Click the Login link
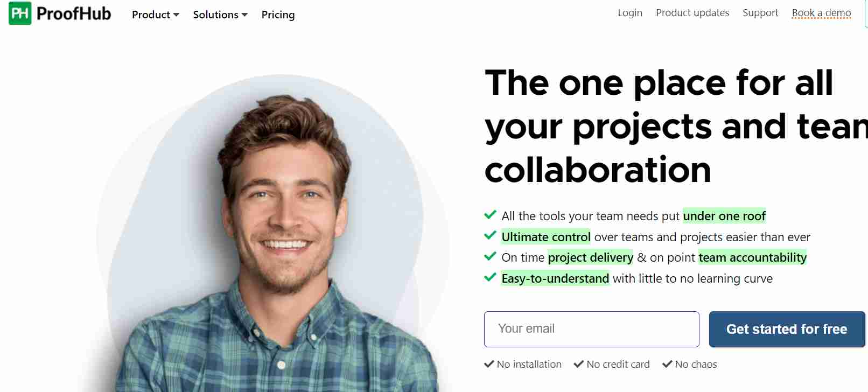The height and width of the screenshot is (392, 868). click(x=630, y=12)
